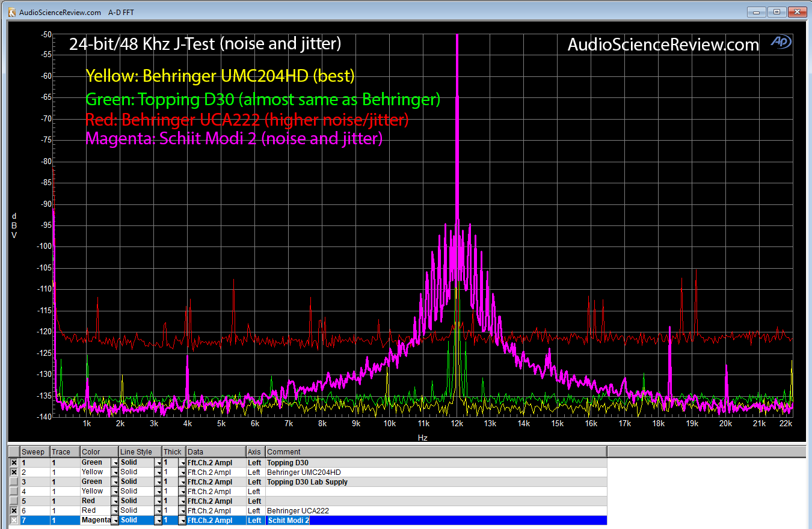Select the Left axis cell in sweep 2

coord(256,472)
